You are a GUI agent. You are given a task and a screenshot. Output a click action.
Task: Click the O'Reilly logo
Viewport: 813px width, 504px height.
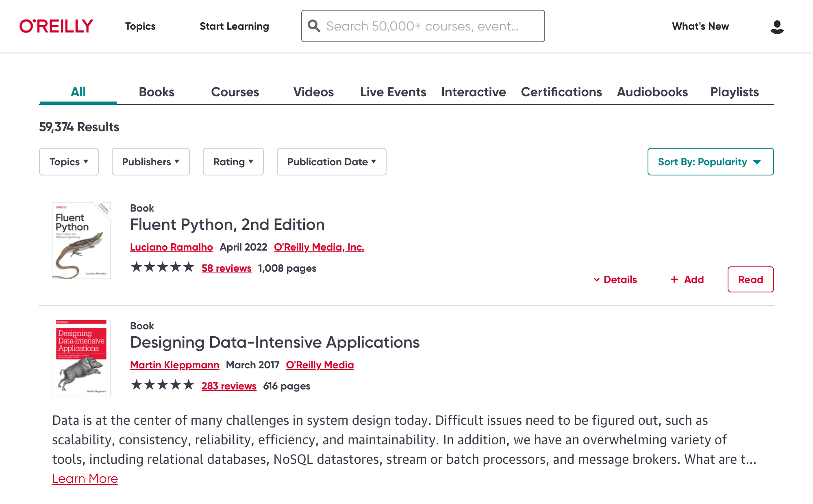[56, 26]
